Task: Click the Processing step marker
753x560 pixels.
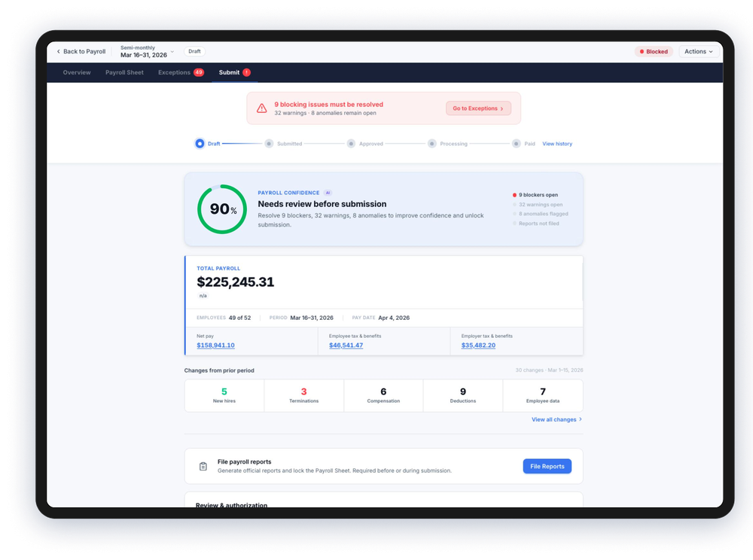Action: click(431, 144)
